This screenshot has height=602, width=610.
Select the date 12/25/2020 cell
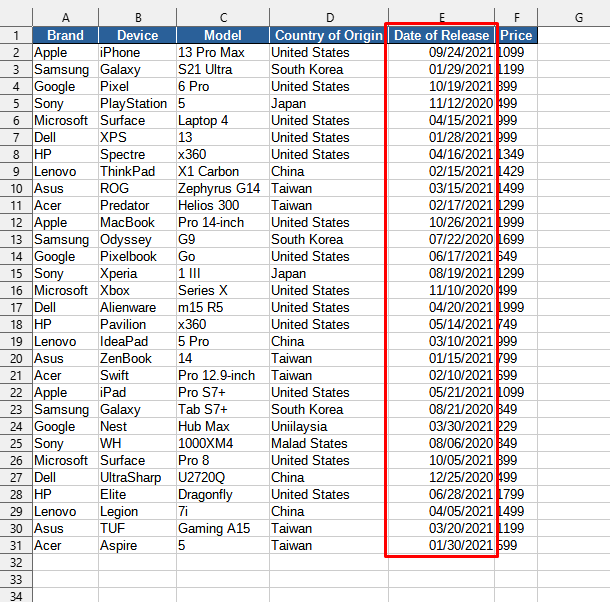coord(442,477)
